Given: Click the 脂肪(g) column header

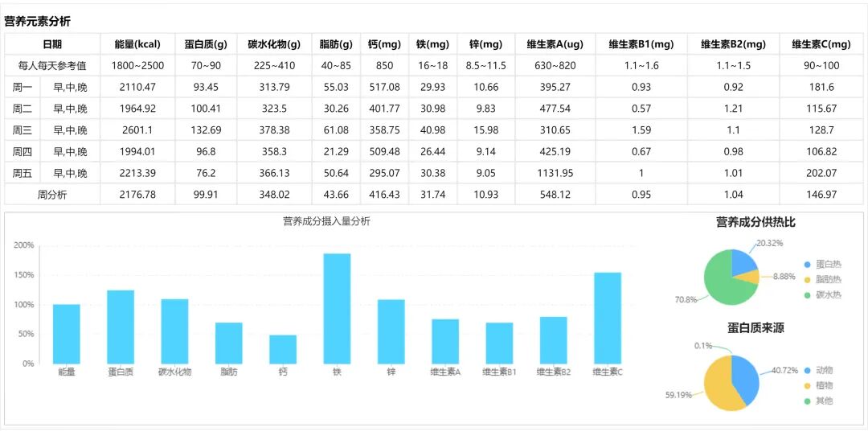Looking at the screenshot, I should (x=336, y=44).
